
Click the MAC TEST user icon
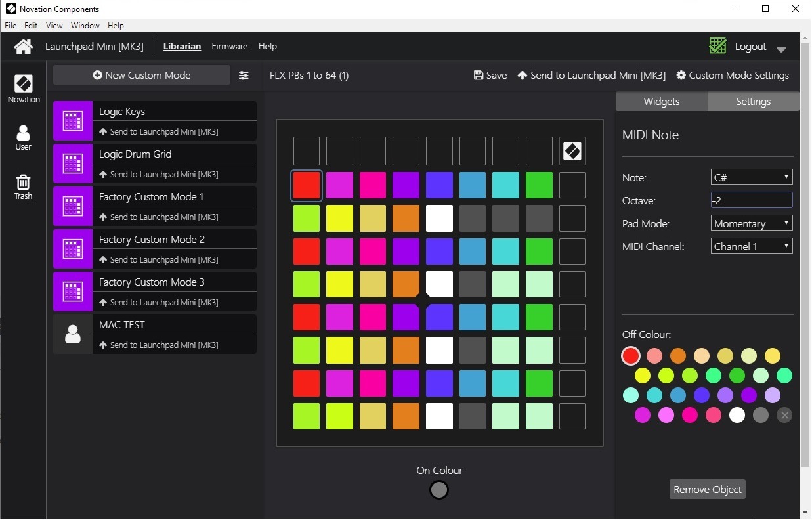coord(73,334)
